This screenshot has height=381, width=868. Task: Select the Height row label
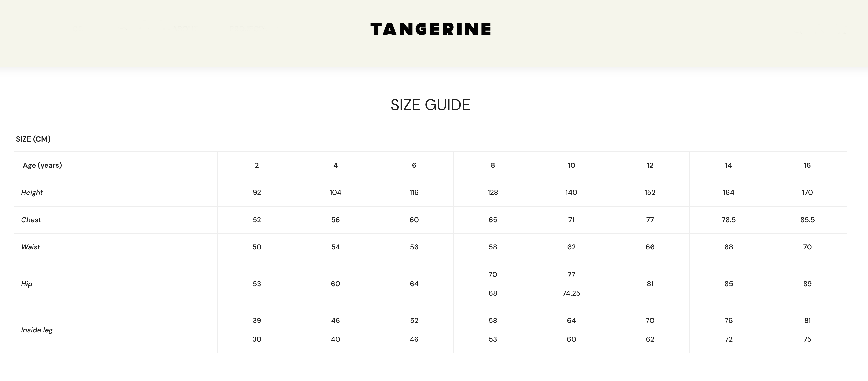[x=32, y=193]
